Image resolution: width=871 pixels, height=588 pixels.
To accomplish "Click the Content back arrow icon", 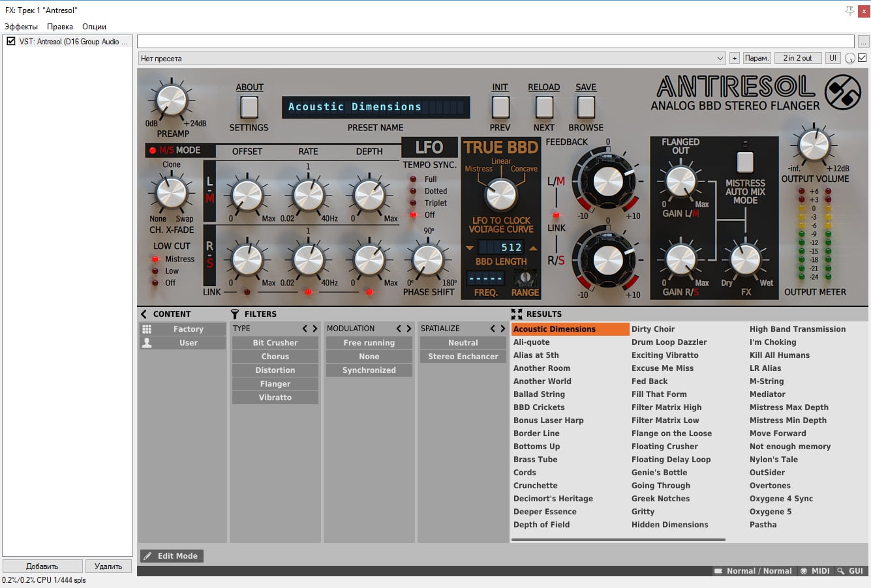I will (144, 314).
